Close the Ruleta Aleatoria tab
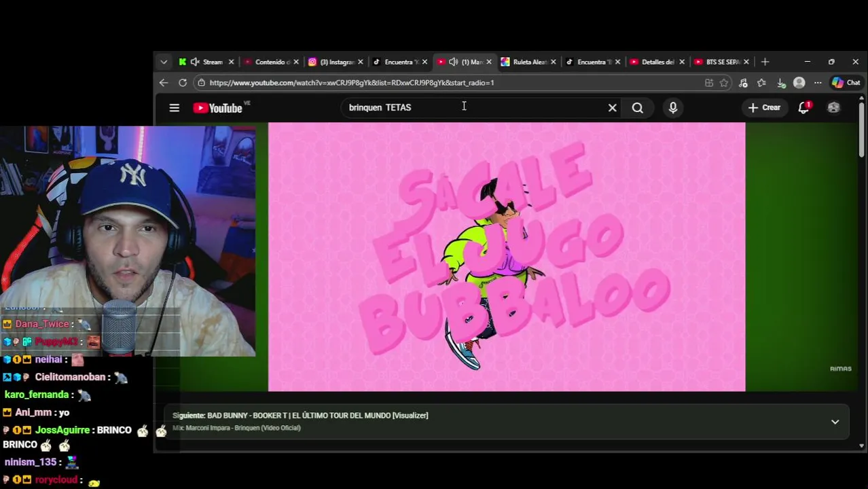The image size is (868, 489). [x=553, y=62]
